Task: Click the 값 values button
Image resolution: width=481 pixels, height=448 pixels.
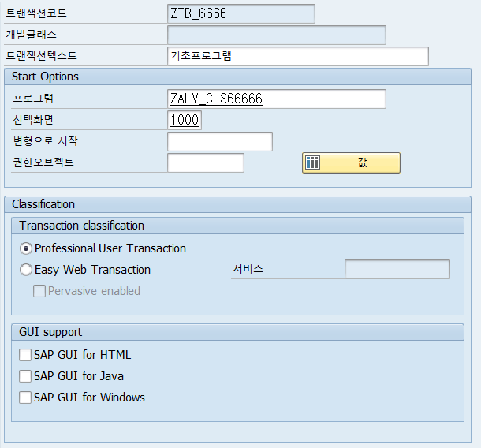Action: 351,162
